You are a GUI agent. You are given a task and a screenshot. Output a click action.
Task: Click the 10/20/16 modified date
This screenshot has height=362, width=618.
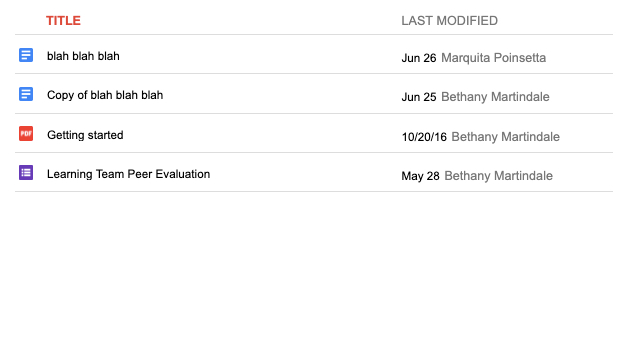(x=424, y=137)
